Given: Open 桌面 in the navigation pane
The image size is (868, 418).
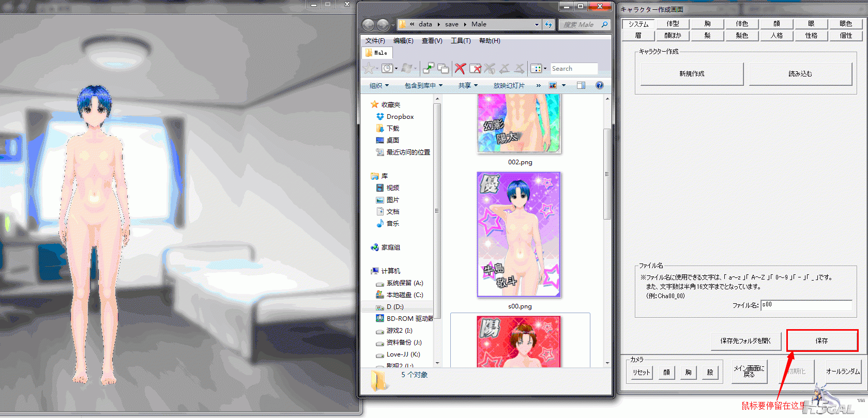Looking at the screenshot, I should tap(388, 140).
